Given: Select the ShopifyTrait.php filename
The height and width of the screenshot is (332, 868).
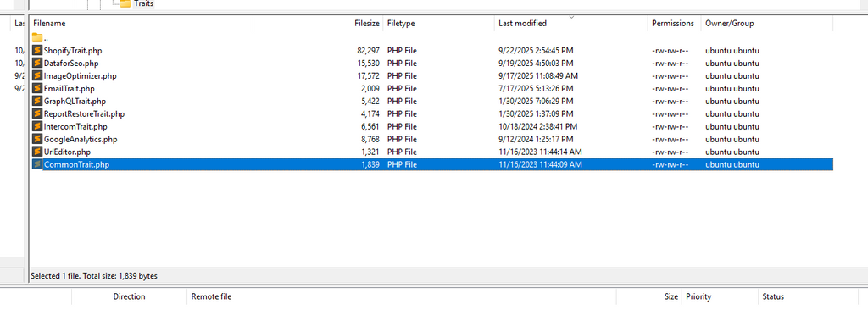Looking at the screenshot, I should (73, 50).
